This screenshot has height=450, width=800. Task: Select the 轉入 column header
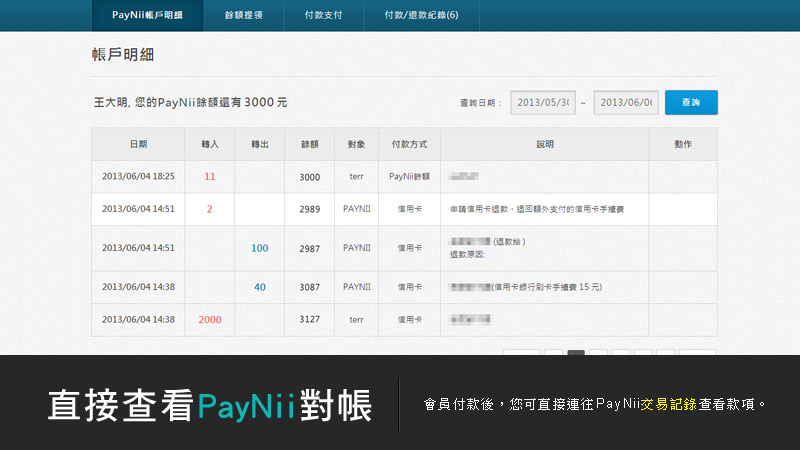click(209, 145)
